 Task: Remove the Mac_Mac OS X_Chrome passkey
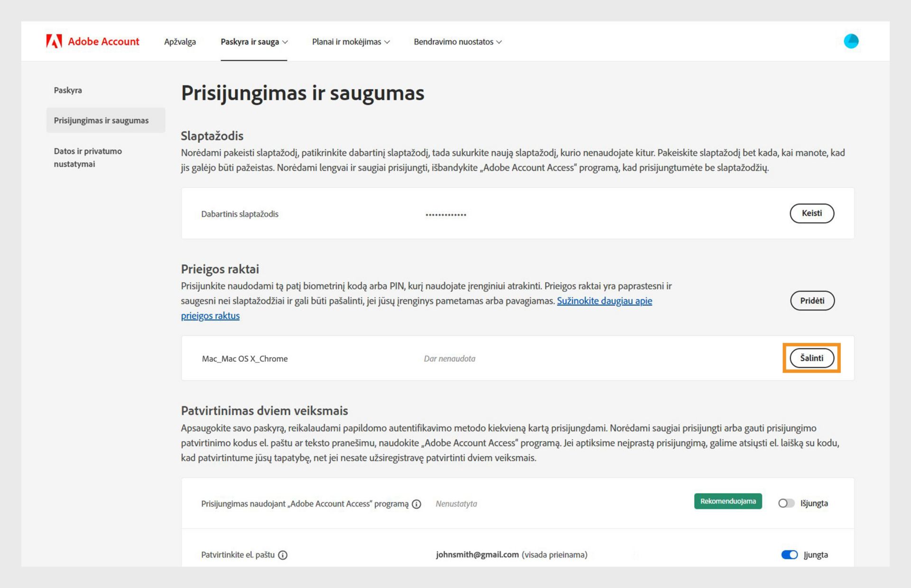[811, 358]
